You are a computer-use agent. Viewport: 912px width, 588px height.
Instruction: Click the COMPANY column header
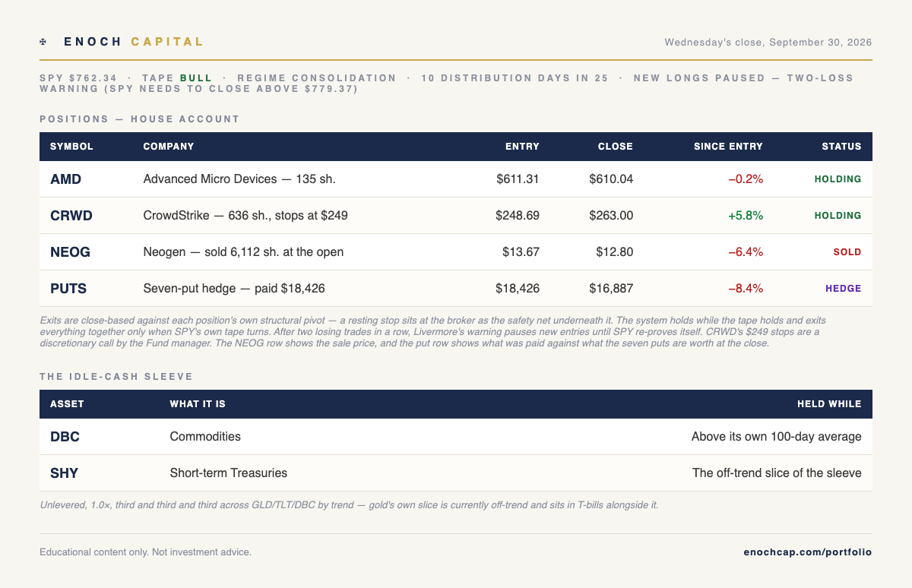point(169,147)
